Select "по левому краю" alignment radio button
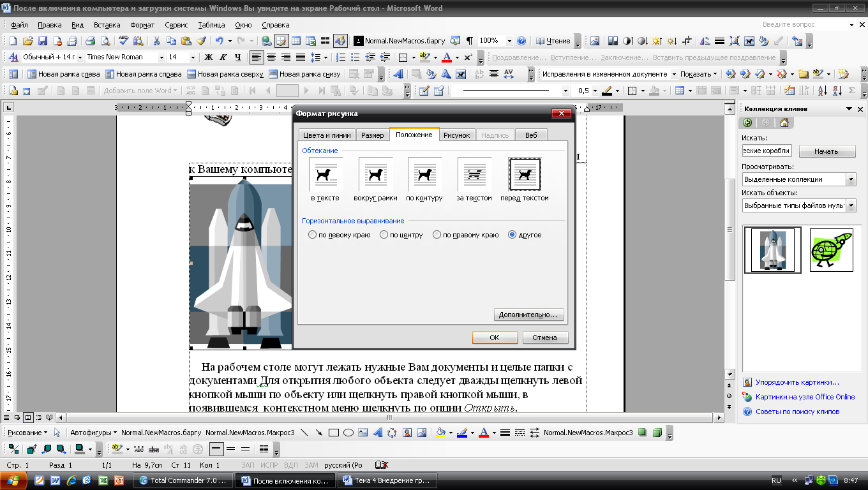The image size is (868, 490). point(312,235)
